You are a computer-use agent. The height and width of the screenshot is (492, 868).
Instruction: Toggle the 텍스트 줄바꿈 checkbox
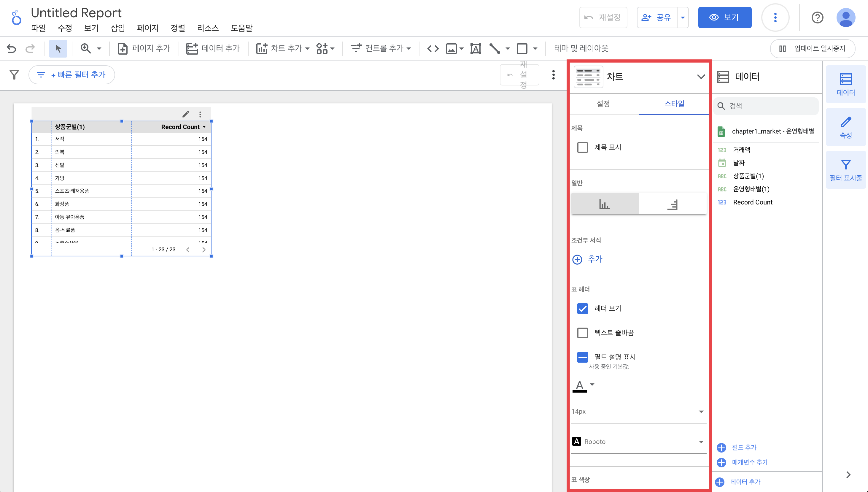click(x=582, y=333)
